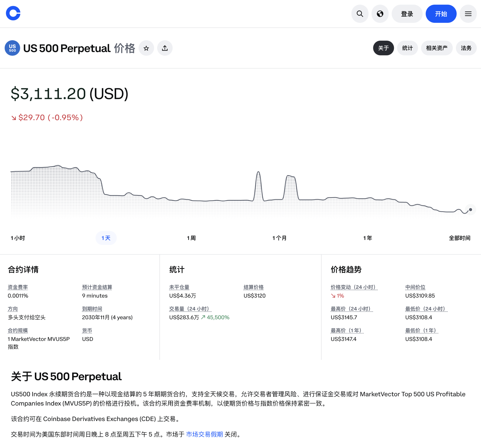Click the US$3109.85 mid price value
The height and width of the screenshot is (448, 481).
(420, 296)
